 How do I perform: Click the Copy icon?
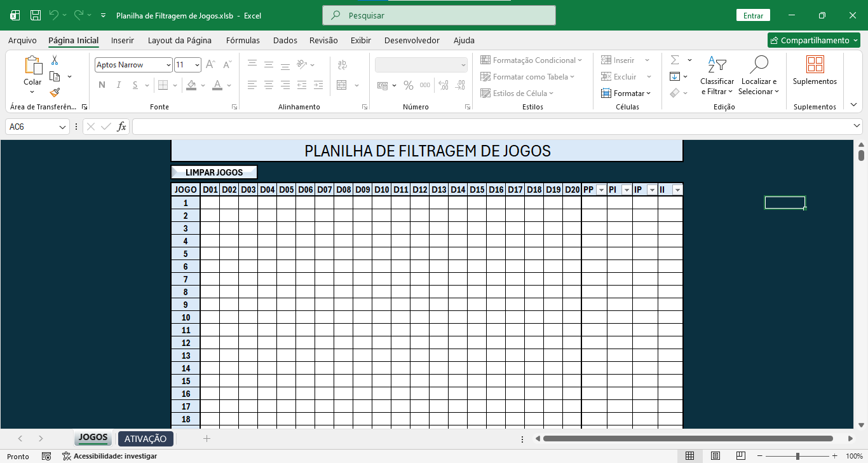(55, 76)
